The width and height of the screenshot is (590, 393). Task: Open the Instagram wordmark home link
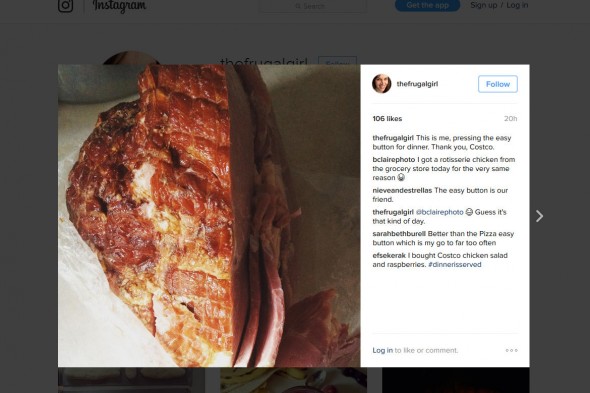coord(119,6)
